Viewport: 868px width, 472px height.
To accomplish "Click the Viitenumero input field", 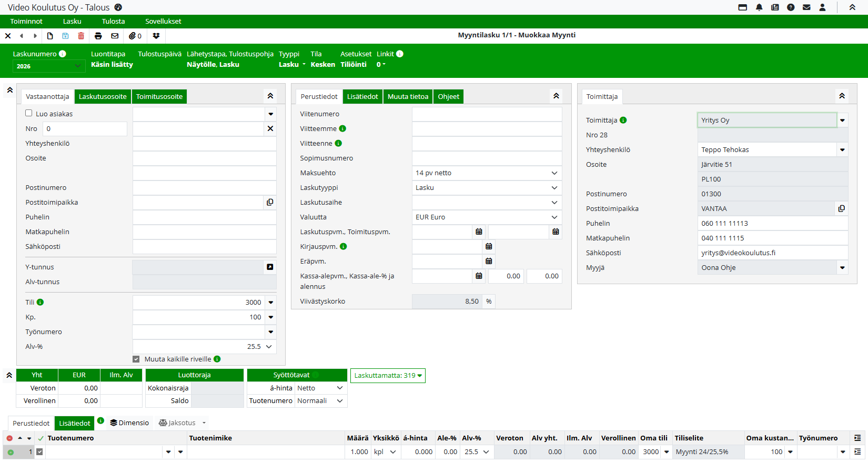I will [487, 114].
